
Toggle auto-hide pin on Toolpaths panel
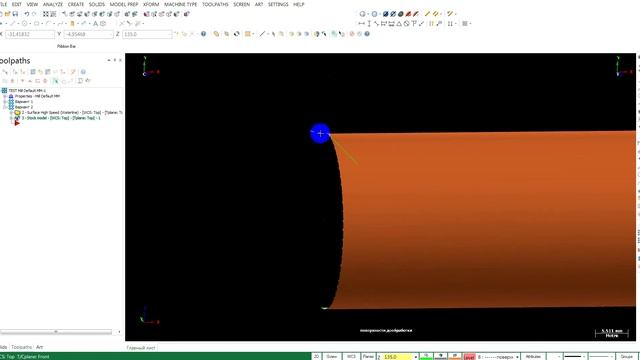(115, 60)
